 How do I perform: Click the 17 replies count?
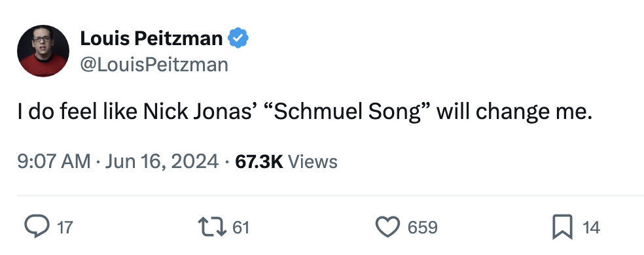(x=65, y=227)
